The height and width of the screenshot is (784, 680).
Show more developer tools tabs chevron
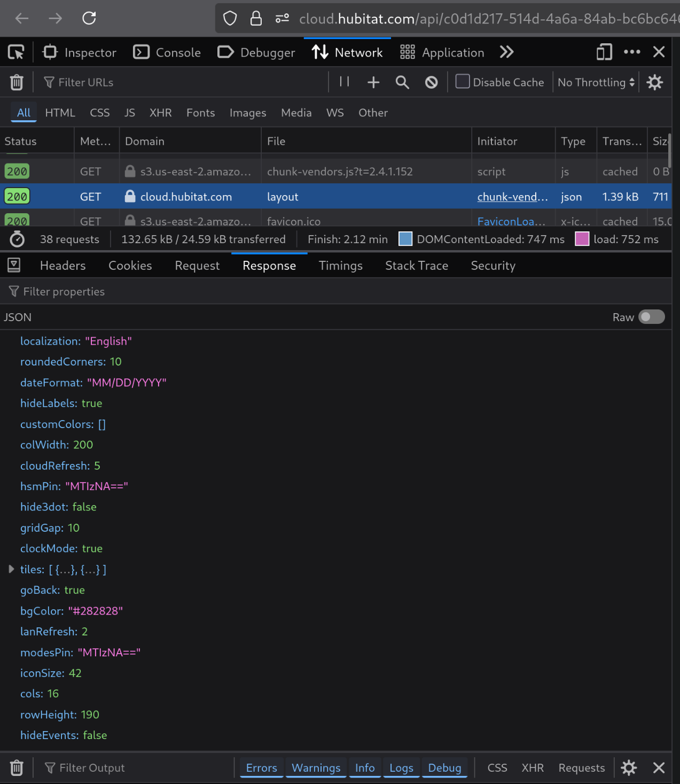click(506, 52)
